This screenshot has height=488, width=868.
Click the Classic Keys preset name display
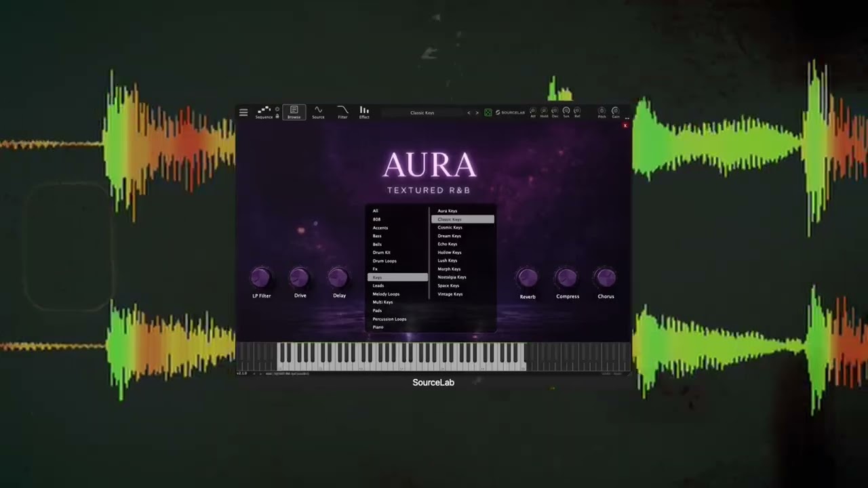tap(422, 113)
